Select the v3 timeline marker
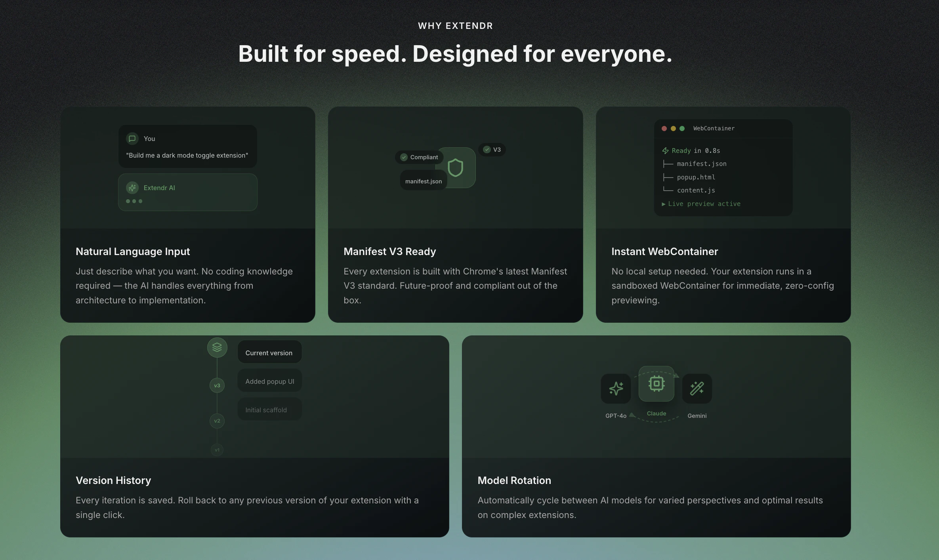This screenshot has width=939, height=560. pyautogui.click(x=217, y=385)
